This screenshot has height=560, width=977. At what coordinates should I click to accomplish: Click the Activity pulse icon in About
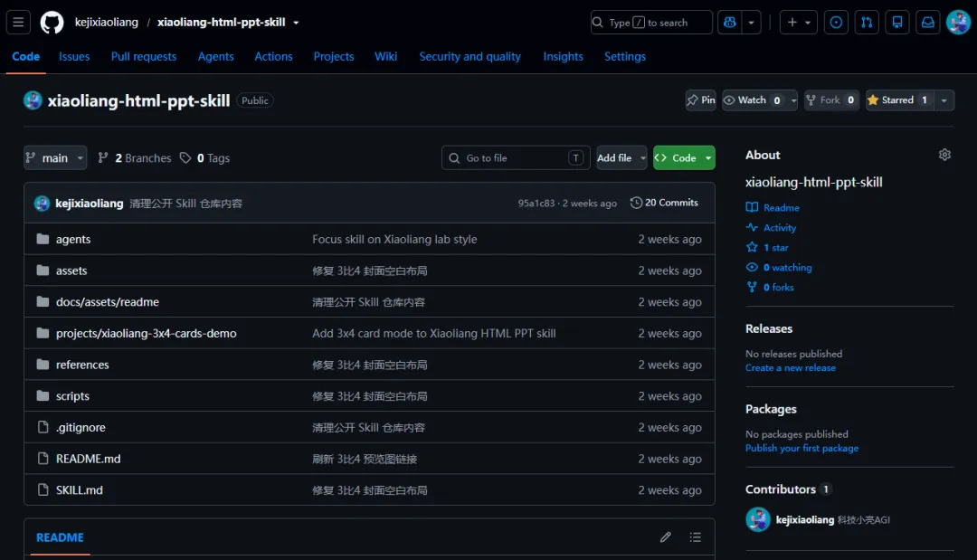coord(752,227)
